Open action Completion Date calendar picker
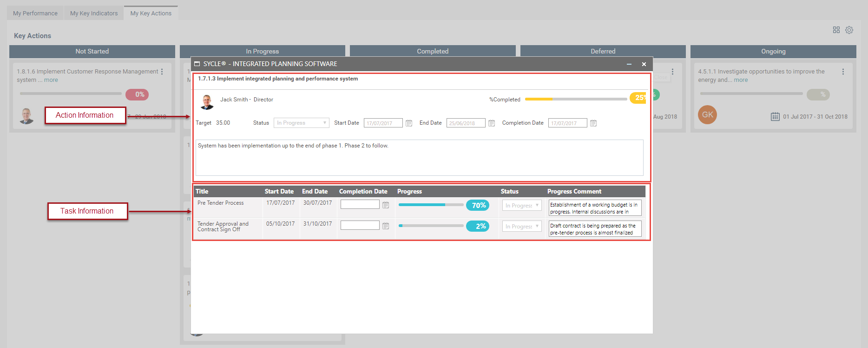 point(593,123)
